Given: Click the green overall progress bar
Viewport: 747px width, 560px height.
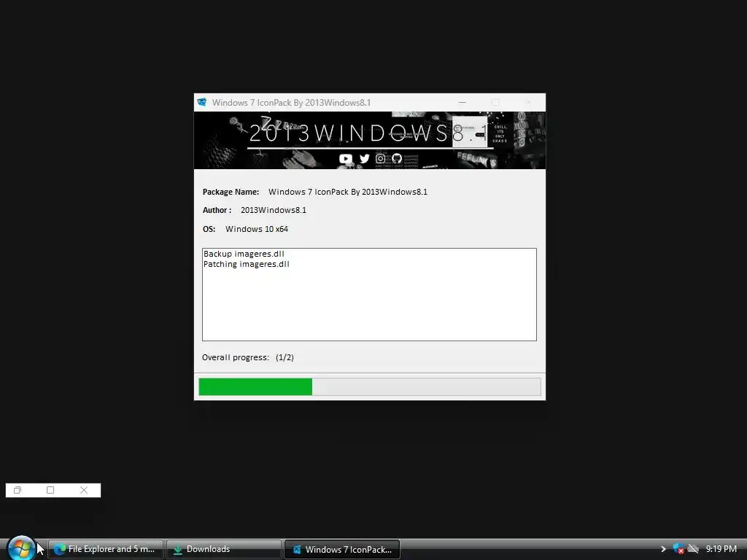Looking at the screenshot, I should click(x=370, y=386).
